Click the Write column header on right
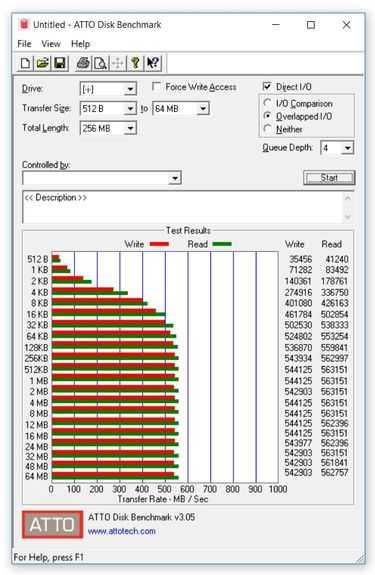 pos(295,244)
